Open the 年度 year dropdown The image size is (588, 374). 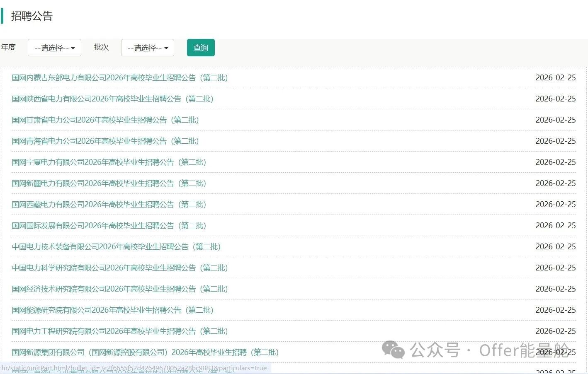pyautogui.click(x=54, y=48)
